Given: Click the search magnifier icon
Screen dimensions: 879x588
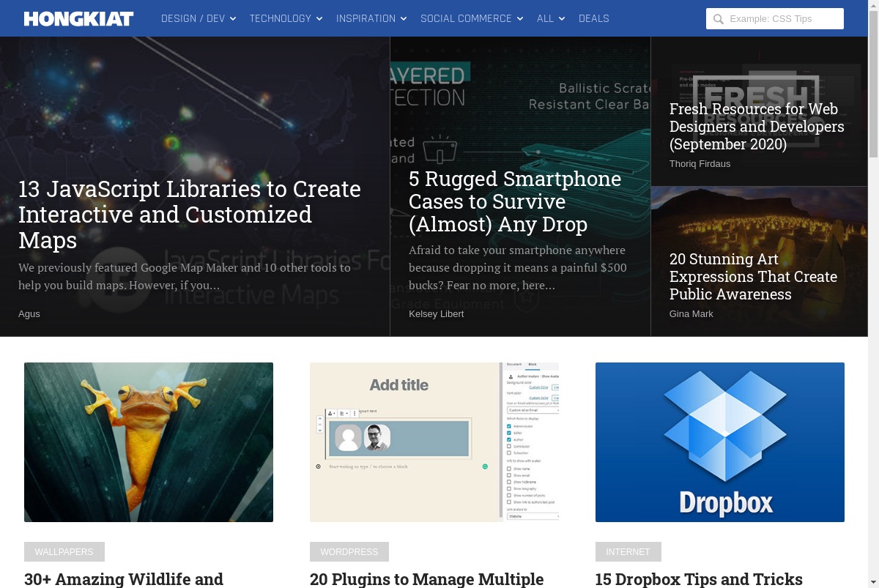Looking at the screenshot, I should (719, 19).
